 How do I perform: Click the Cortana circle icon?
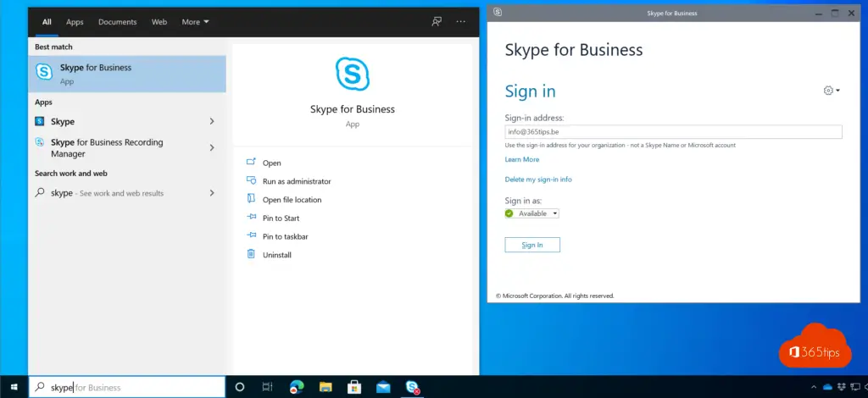click(x=239, y=387)
